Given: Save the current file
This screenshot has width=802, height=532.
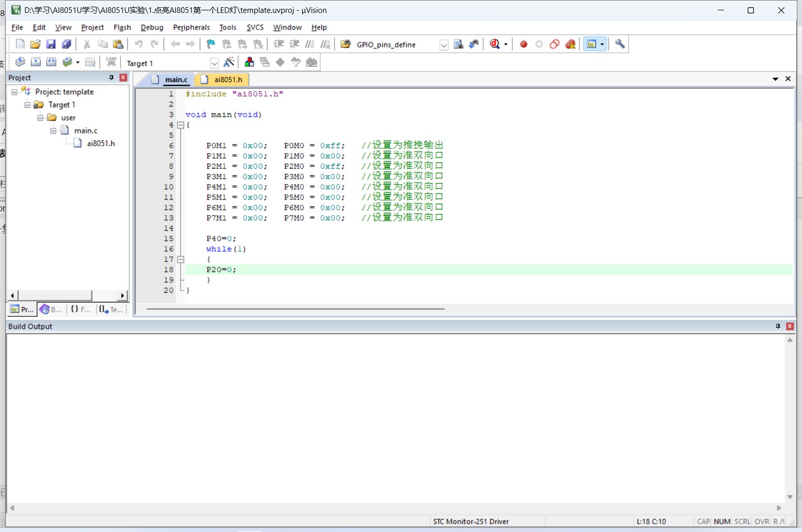Looking at the screenshot, I should 51,44.
